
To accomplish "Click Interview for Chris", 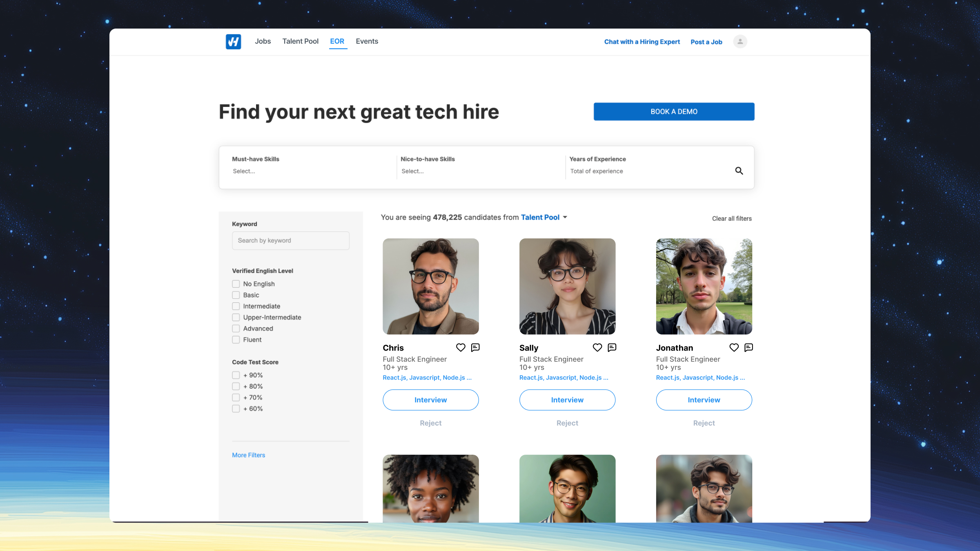I will point(431,400).
